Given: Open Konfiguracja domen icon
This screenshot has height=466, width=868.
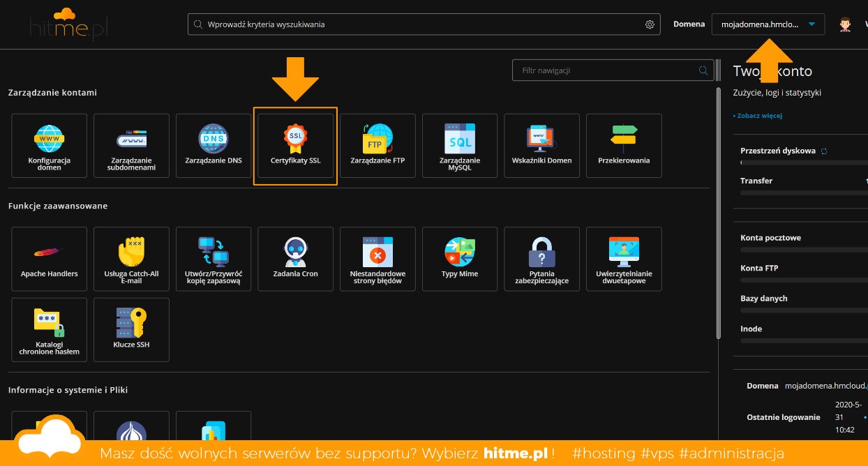Looking at the screenshot, I should coord(49,139).
